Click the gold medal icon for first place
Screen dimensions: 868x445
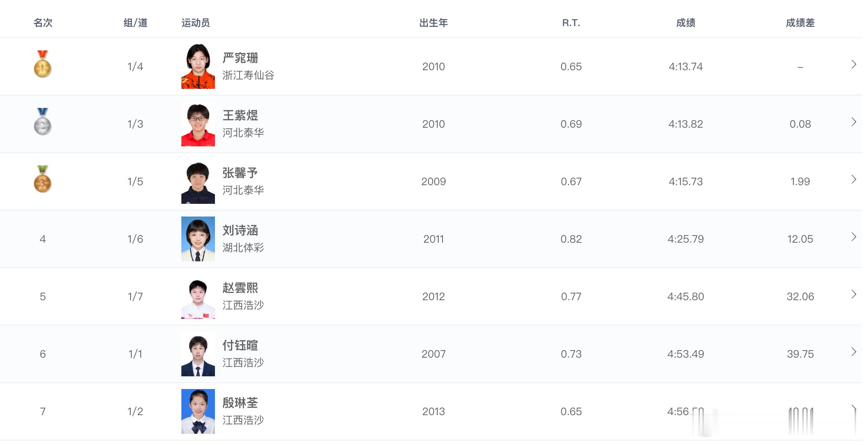click(x=43, y=64)
